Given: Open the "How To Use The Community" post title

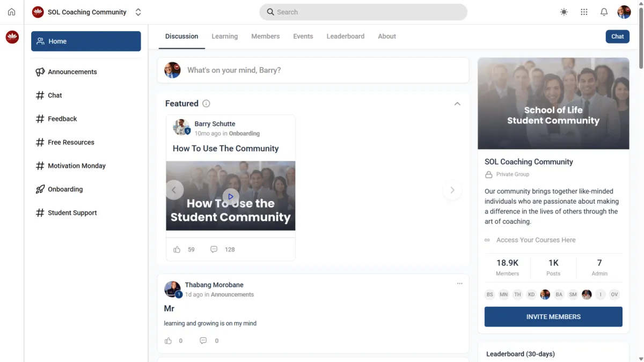Looking at the screenshot, I should pyautogui.click(x=226, y=149).
